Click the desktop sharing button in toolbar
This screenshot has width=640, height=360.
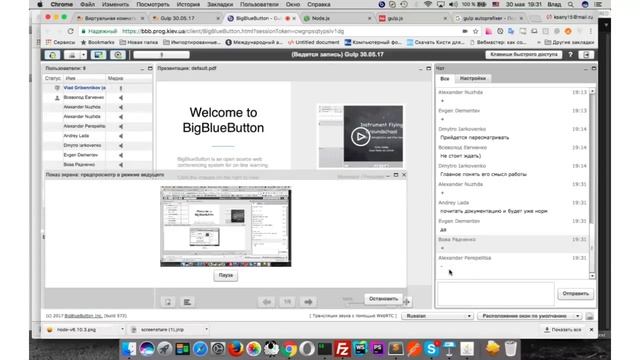click(x=98, y=55)
